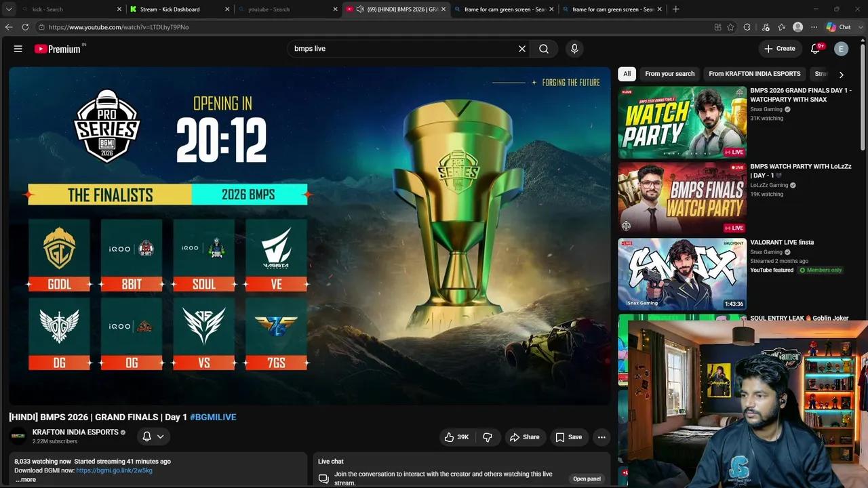Select the 'All' filter chip
The image size is (868, 488).
(627, 74)
